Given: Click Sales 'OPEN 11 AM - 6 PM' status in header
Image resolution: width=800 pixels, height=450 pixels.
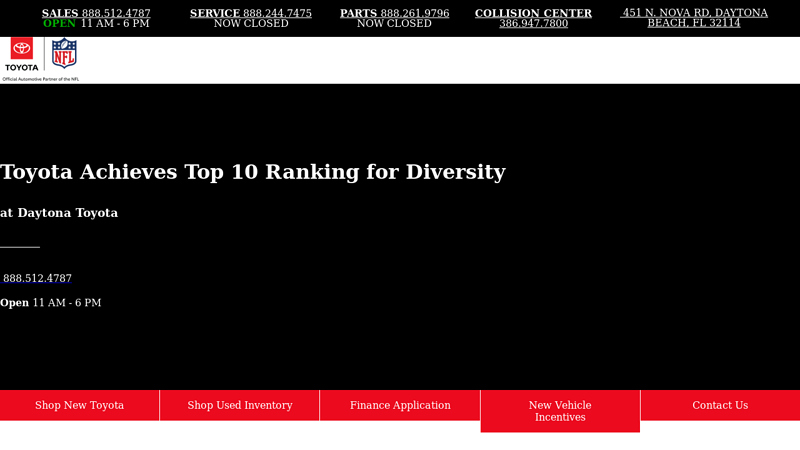Looking at the screenshot, I should (96, 23).
